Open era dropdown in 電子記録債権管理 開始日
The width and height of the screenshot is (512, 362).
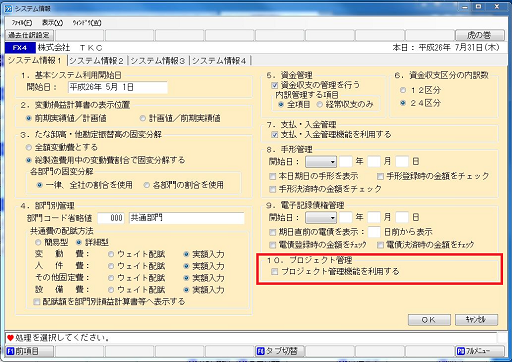(321, 218)
